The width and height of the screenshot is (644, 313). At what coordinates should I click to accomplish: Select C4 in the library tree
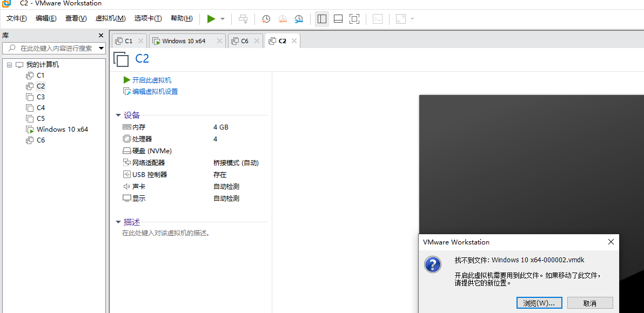click(40, 107)
